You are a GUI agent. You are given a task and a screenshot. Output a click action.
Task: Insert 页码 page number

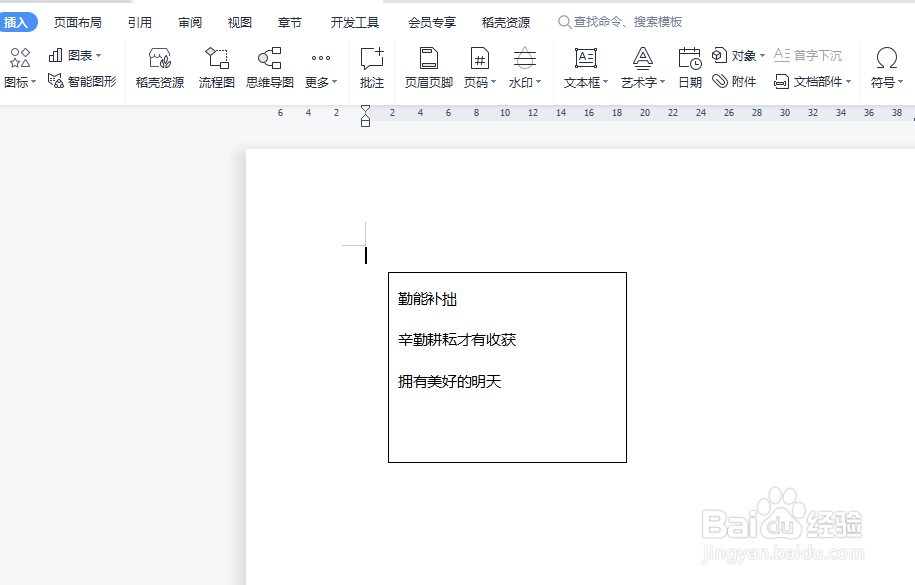(480, 68)
